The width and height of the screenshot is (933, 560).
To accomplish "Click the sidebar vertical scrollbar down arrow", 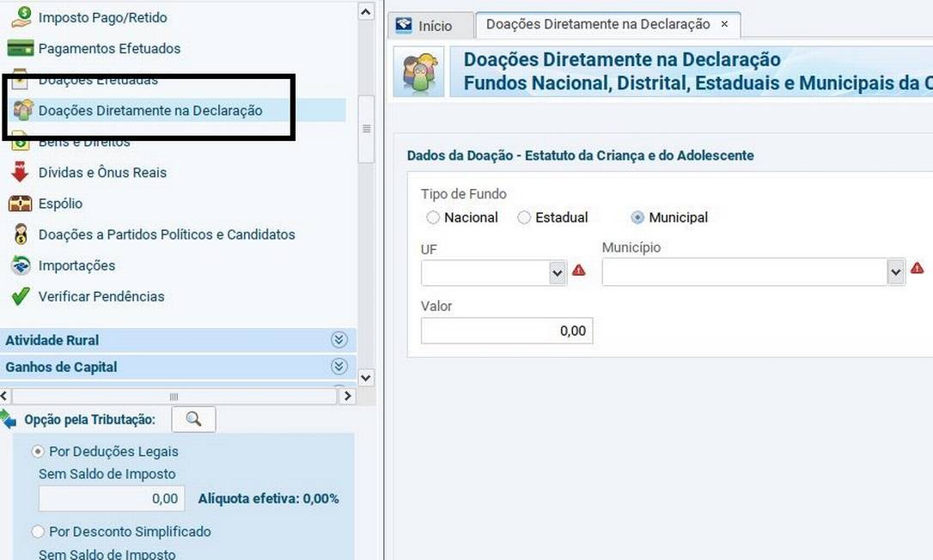I will (x=366, y=377).
